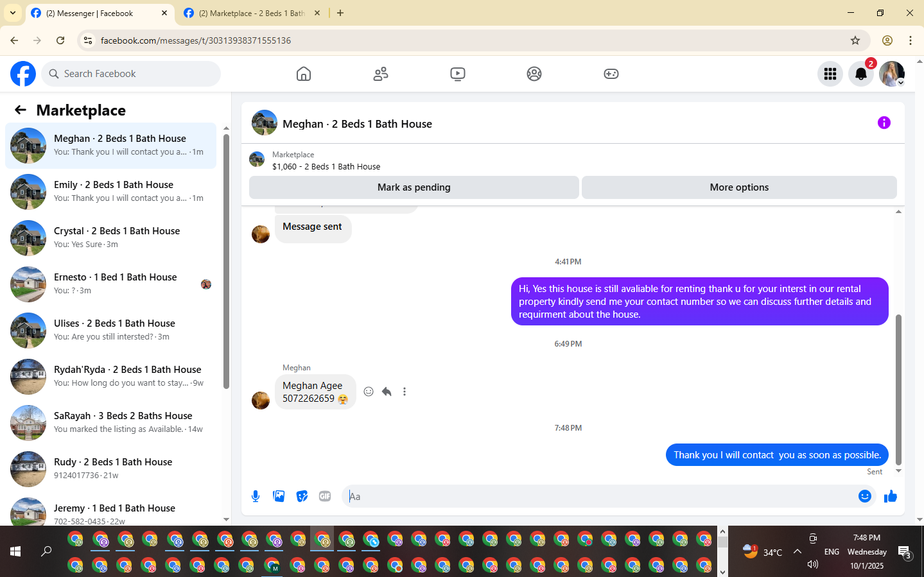This screenshot has width=924, height=577.
Task: Open Rudy 2 Beds 1 Bath House conversation
Action: coord(110,469)
